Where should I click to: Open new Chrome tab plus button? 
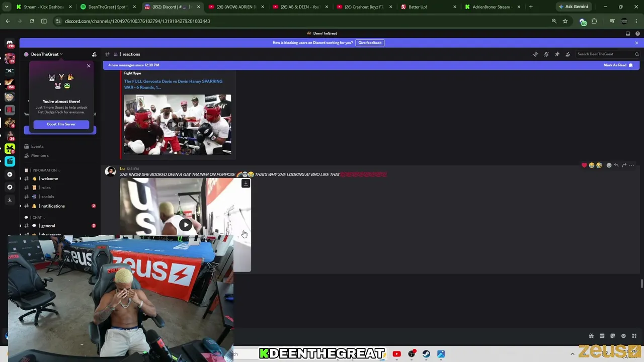pyautogui.click(x=531, y=7)
